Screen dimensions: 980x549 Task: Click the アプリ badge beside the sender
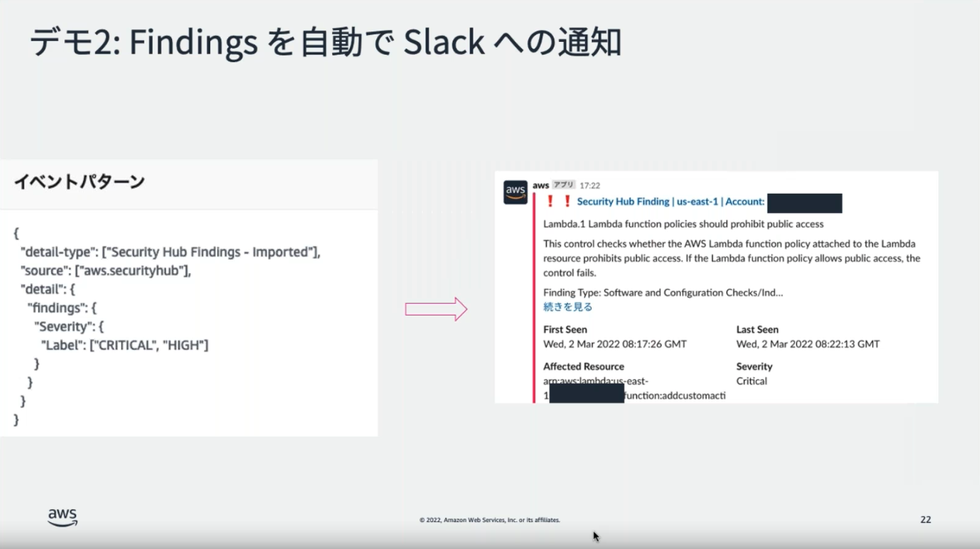click(563, 185)
